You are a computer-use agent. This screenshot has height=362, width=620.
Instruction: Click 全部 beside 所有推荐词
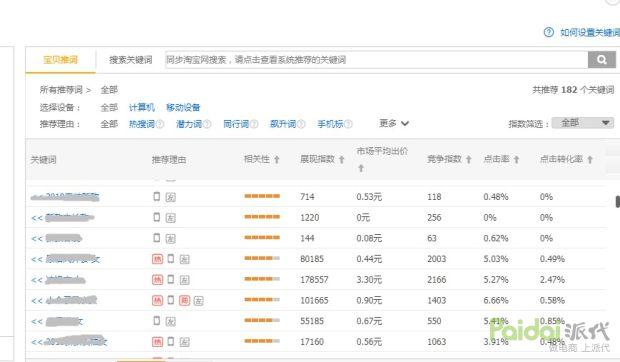109,90
